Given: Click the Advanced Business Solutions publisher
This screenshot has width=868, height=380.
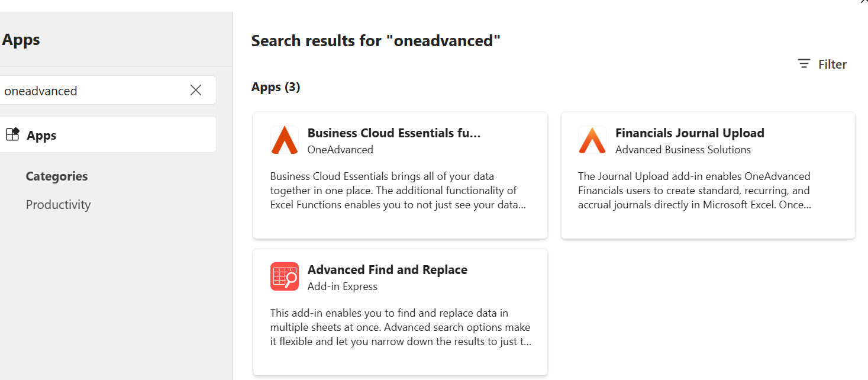Looking at the screenshot, I should [683, 150].
